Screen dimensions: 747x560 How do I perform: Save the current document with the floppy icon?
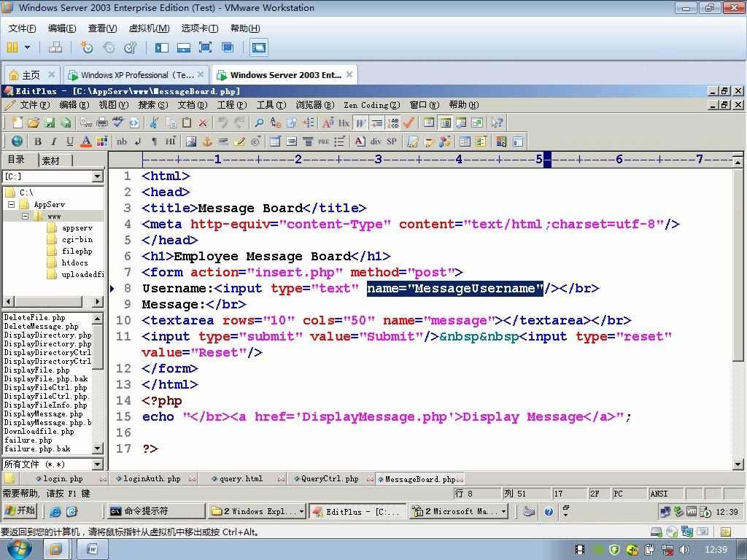coord(50,122)
